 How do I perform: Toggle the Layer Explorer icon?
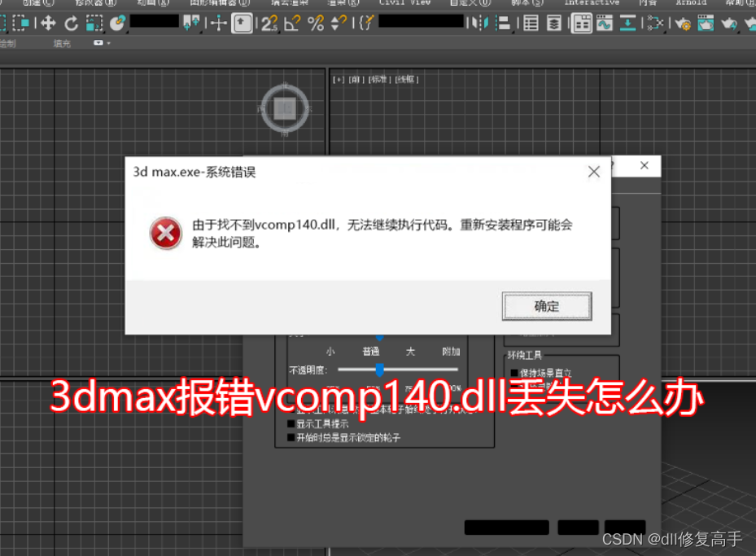554,23
